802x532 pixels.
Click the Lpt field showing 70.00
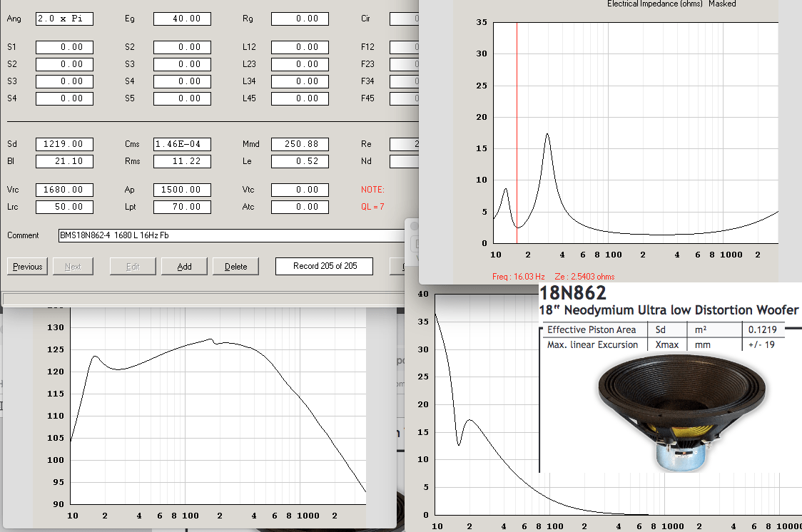pos(182,207)
